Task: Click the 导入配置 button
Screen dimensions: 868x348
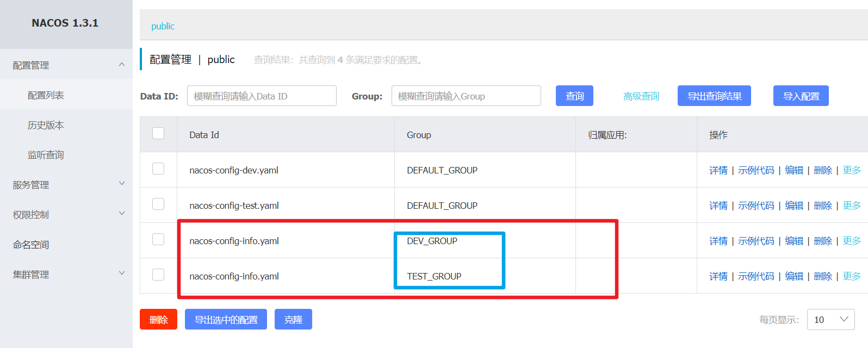Action: (801, 96)
